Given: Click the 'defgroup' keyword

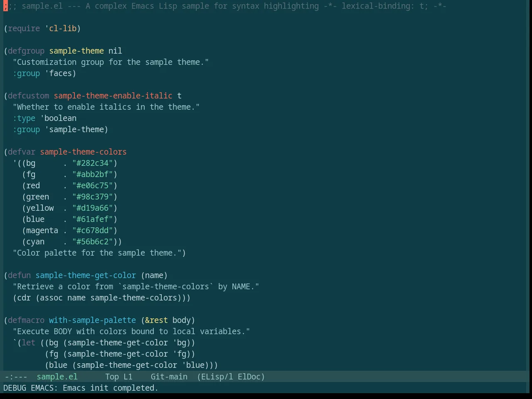Looking at the screenshot, I should pyautogui.click(x=26, y=51).
